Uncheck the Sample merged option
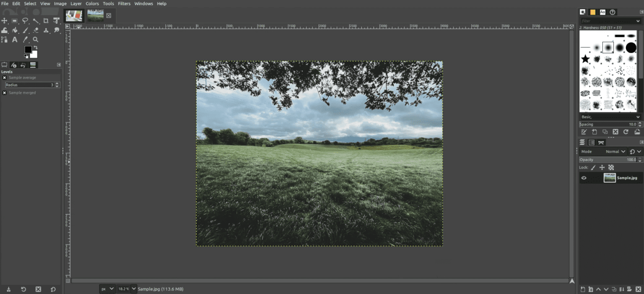This screenshot has height=294, width=644. 5,93
